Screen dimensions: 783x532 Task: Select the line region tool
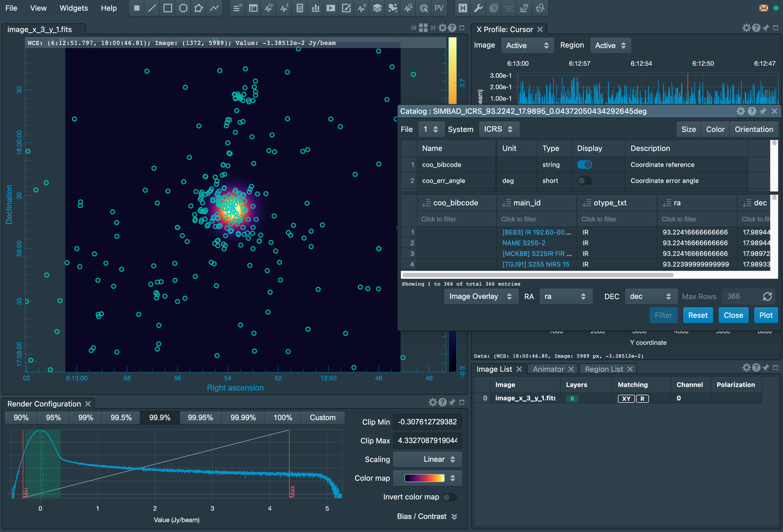pyautogui.click(x=152, y=8)
